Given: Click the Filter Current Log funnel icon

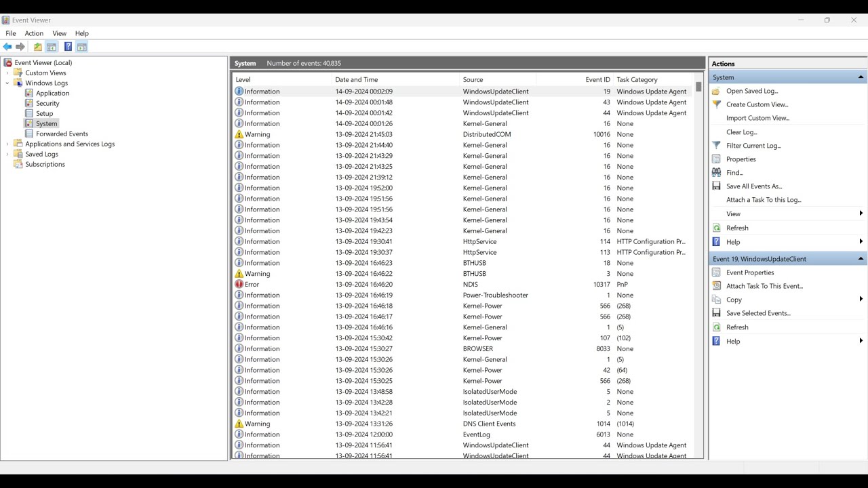Looking at the screenshot, I should pos(716,145).
